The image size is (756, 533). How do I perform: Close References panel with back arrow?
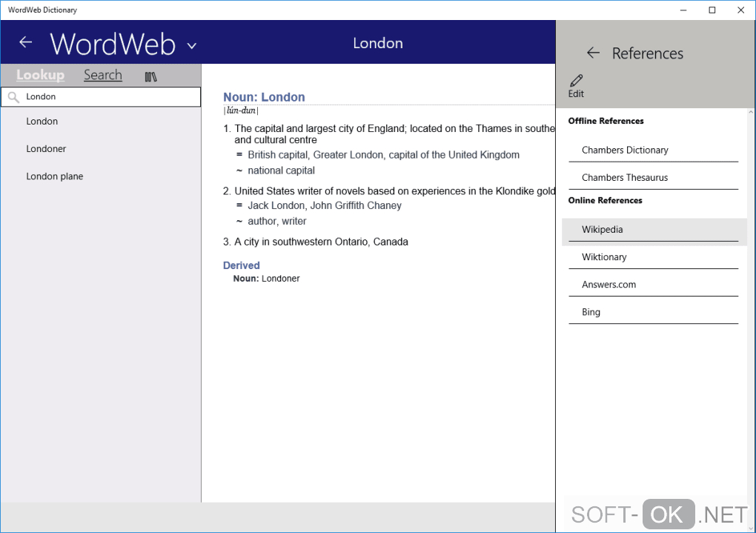(592, 53)
